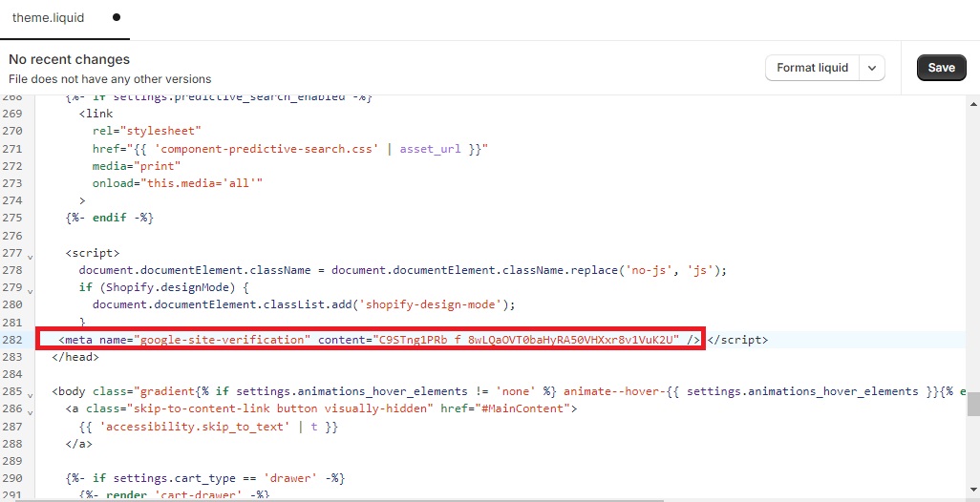Collapse the script block at line 277
The image size is (980, 502).
pyautogui.click(x=30, y=257)
